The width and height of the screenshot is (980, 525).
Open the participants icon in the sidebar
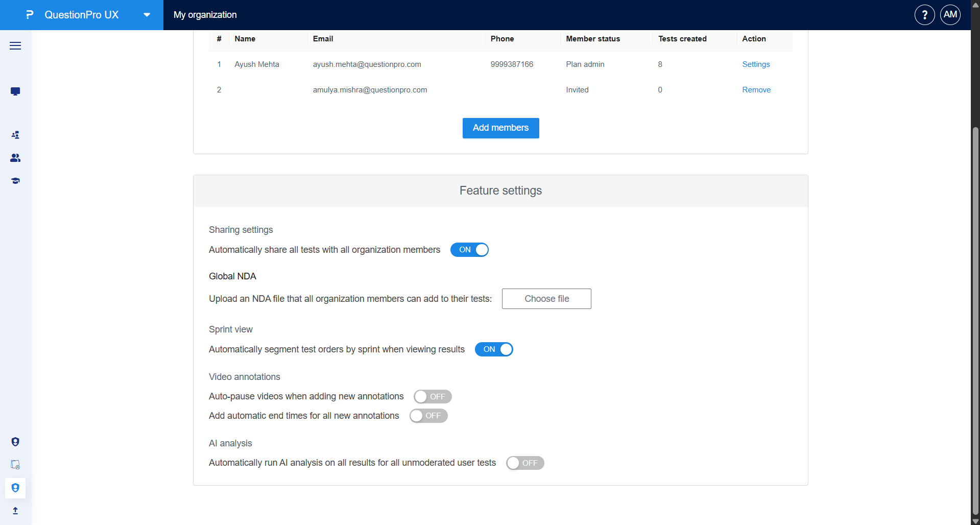coord(15,135)
